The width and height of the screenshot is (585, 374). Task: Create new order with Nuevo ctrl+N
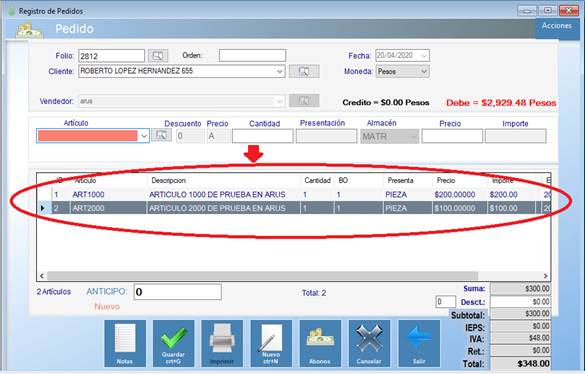[x=271, y=343]
